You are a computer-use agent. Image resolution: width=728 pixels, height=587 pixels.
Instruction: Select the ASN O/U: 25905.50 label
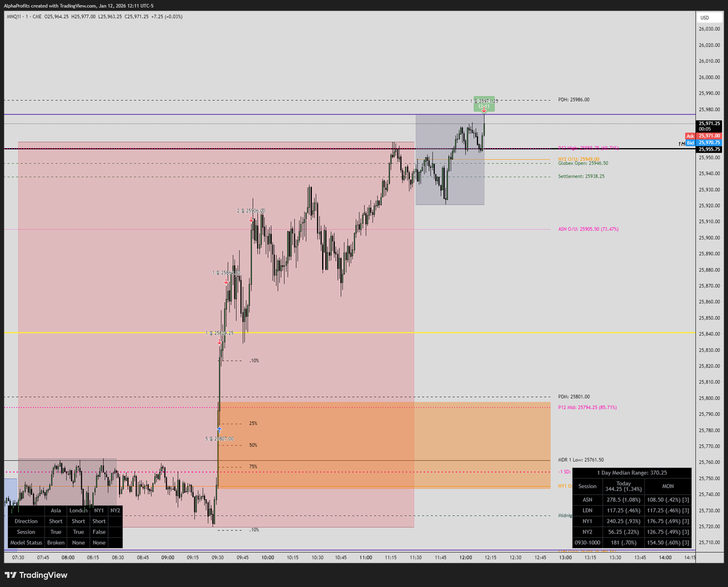pos(588,229)
